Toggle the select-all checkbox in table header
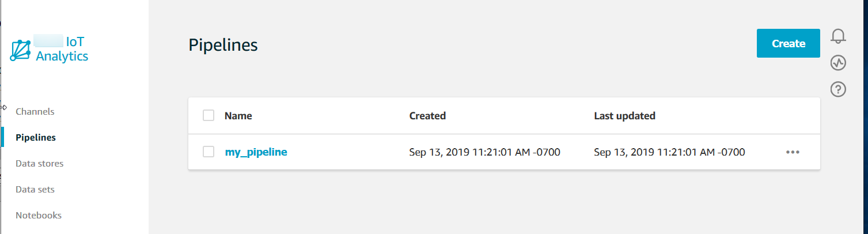 point(209,116)
